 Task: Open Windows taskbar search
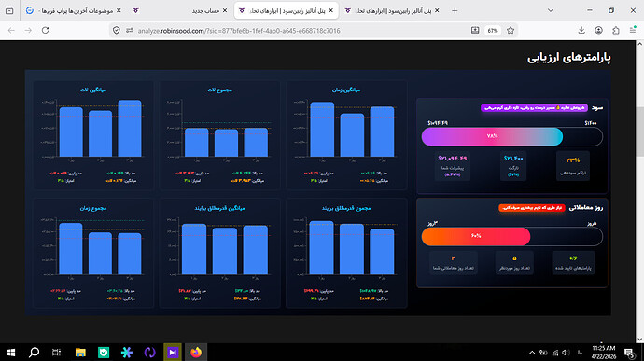pos(35,352)
